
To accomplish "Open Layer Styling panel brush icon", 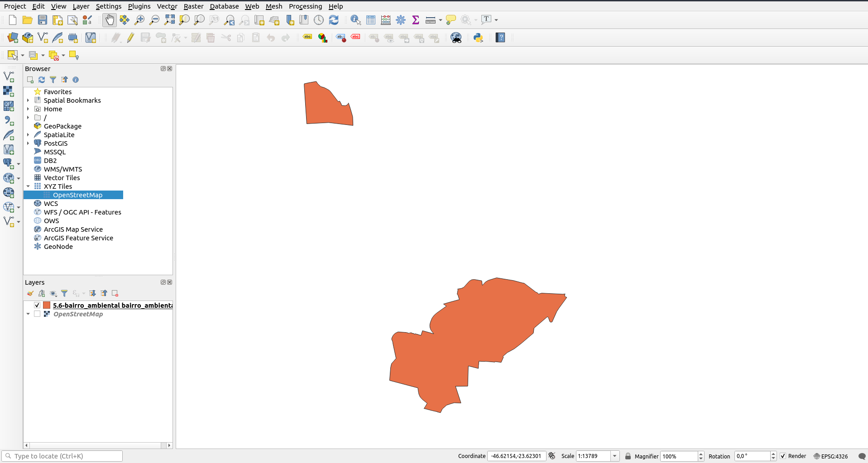I will click(x=30, y=293).
